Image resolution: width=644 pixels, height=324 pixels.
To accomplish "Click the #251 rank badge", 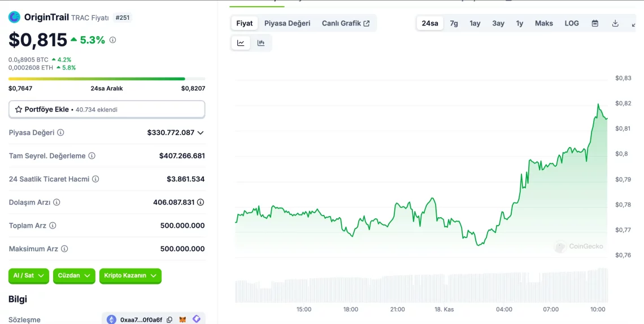I will [123, 18].
